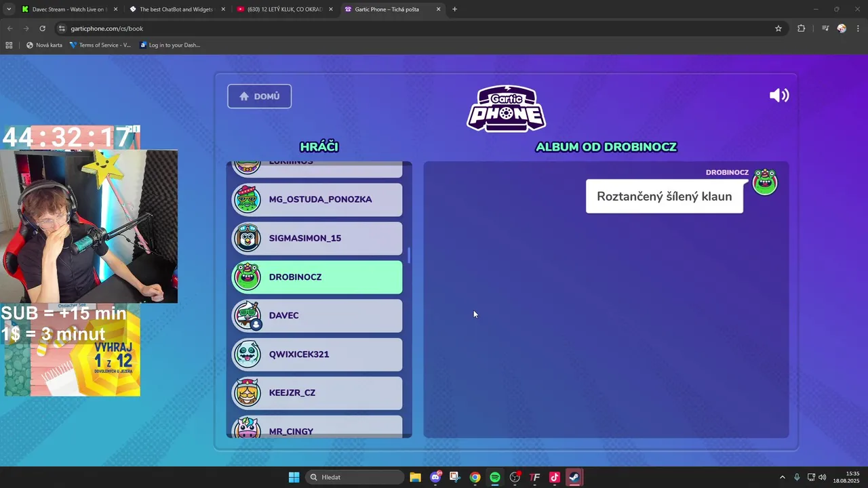Mute the game sound speaker icon
The image size is (868, 488).
(x=779, y=96)
